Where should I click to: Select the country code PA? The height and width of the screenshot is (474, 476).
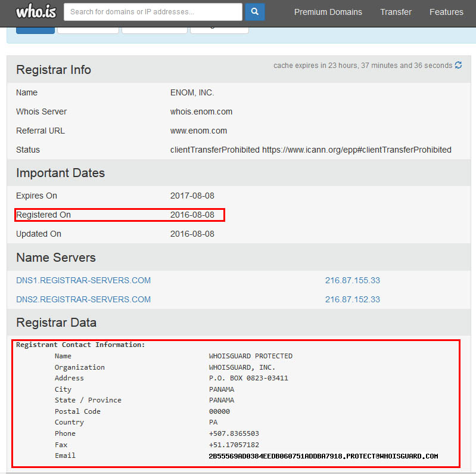coord(213,422)
